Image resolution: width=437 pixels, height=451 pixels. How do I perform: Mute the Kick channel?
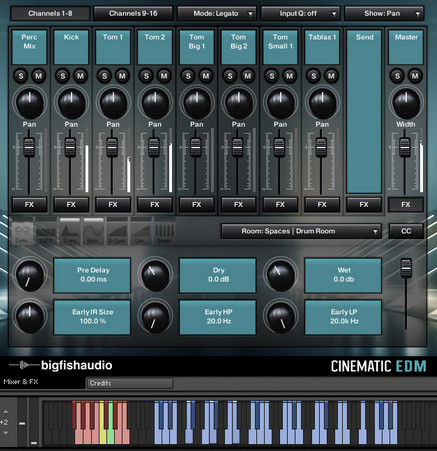pyautogui.click(x=80, y=76)
